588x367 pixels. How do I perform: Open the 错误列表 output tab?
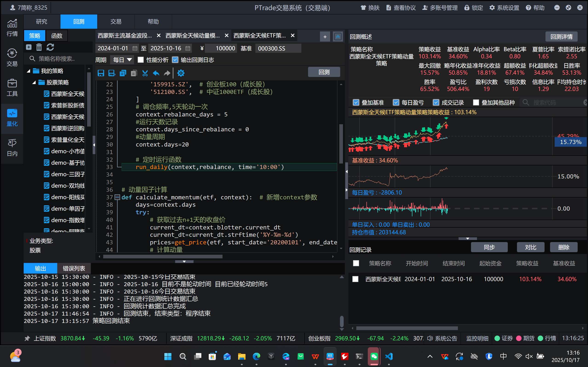(74, 268)
